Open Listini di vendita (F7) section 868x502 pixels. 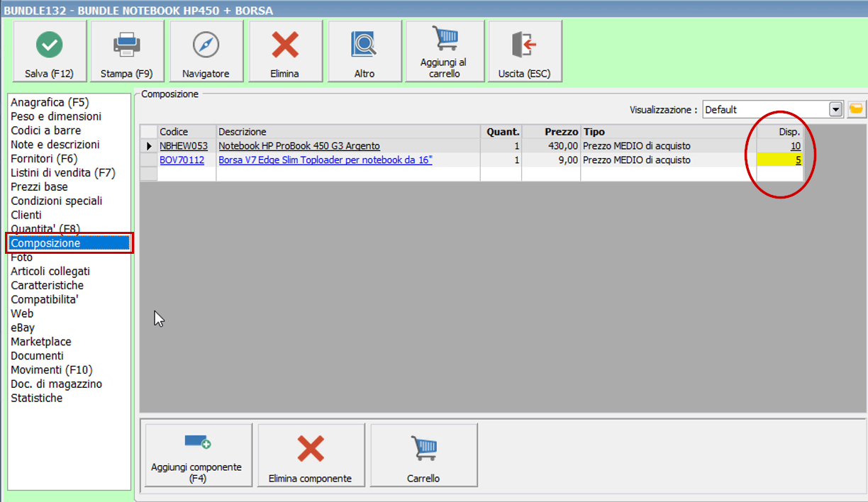62,173
